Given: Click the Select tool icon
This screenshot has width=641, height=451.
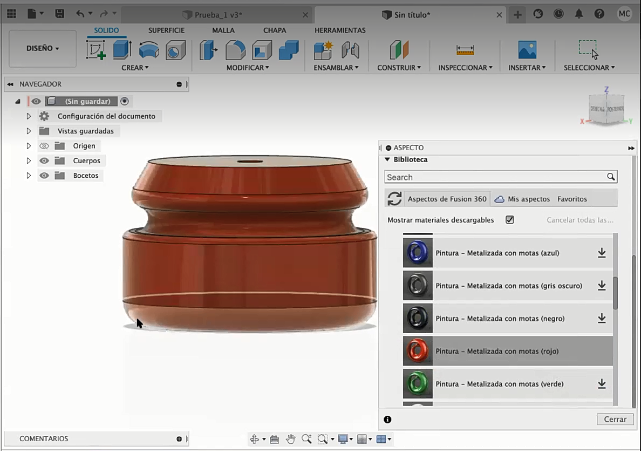Looking at the screenshot, I should [589, 49].
